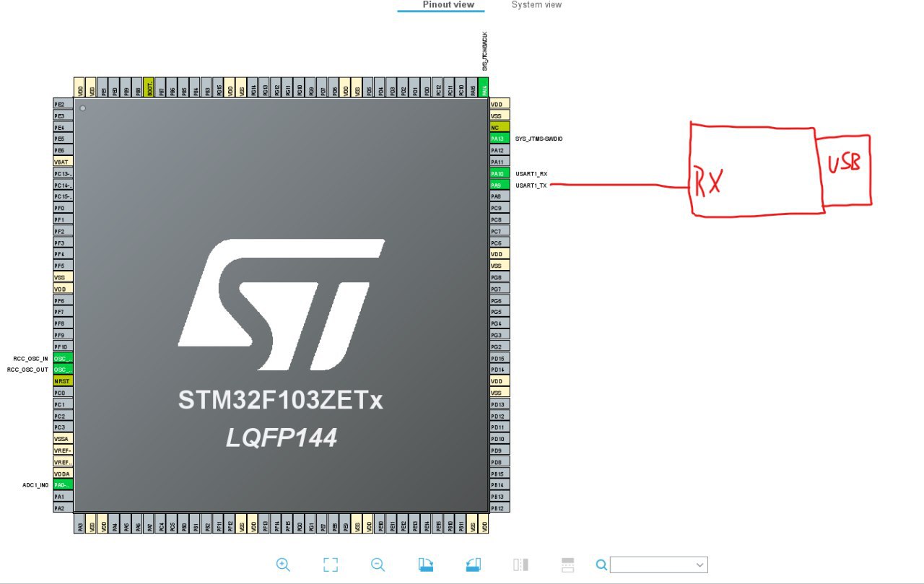Click the NC pin on right side

click(x=500, y=127)
